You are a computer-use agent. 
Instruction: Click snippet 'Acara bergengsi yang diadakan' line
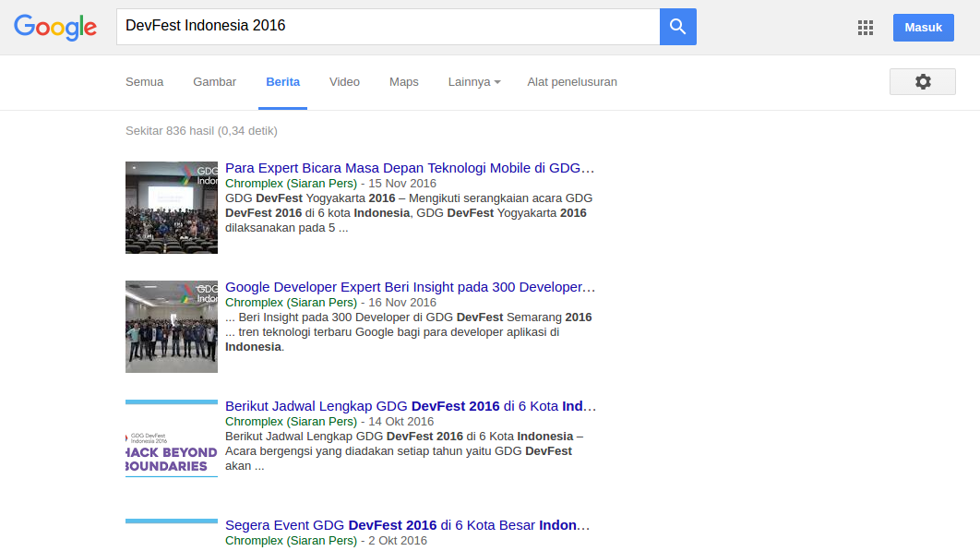point(398,451)
